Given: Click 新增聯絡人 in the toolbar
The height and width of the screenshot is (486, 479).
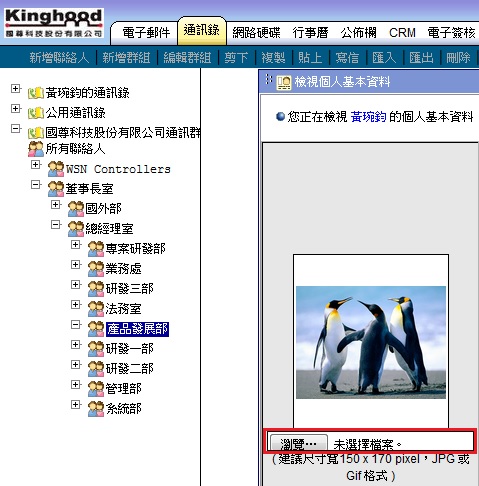Looking at the screenshot, I should tap(59, 58).
